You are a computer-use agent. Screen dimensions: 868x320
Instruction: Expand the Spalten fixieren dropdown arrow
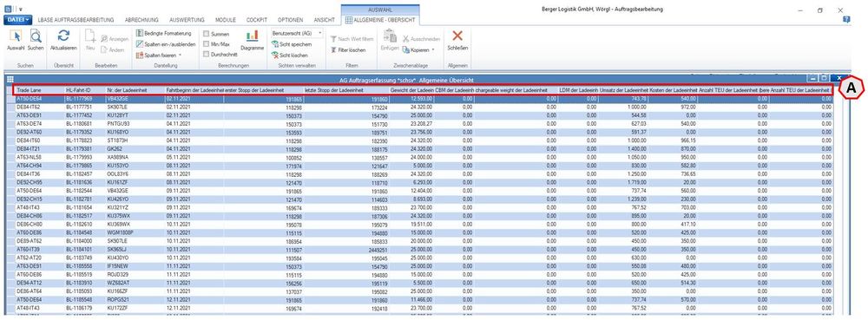coord(180,56)
